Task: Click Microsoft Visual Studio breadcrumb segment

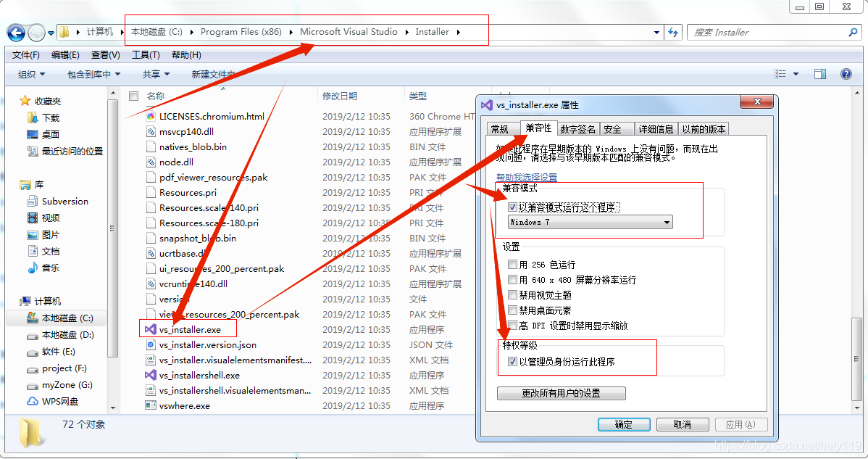Action: [349, 32]
